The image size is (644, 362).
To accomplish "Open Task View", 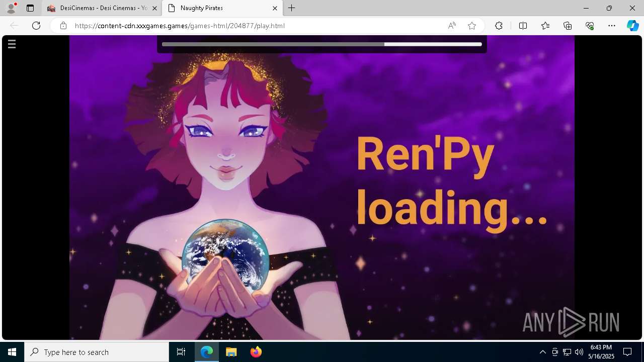I will (181, 352).
